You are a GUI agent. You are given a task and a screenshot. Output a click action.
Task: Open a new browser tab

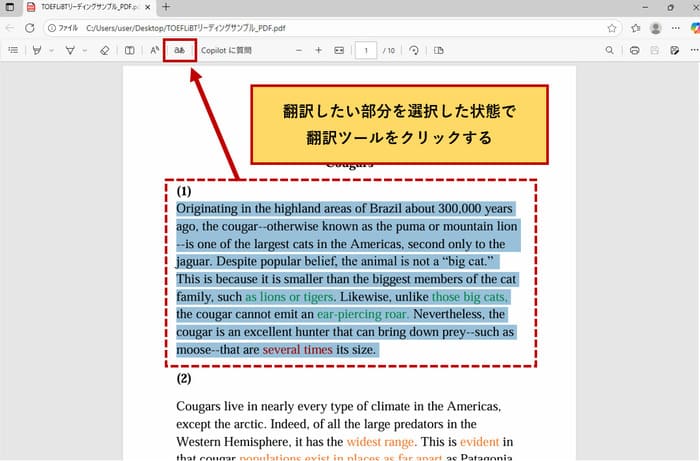[166, 7]
